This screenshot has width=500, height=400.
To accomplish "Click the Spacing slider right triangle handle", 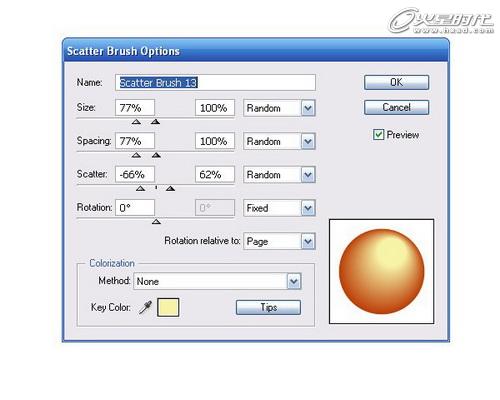I will click(x=156, y=155).
